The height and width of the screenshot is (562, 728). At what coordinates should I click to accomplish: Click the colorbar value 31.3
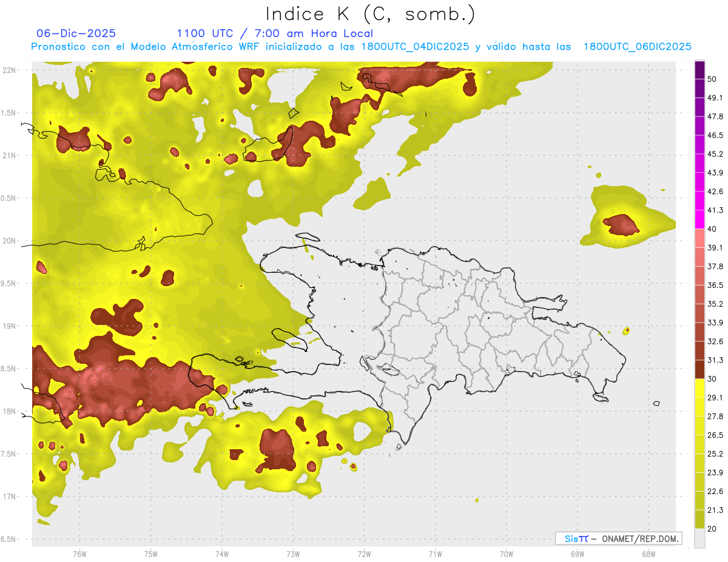click(x=716, y=360)
